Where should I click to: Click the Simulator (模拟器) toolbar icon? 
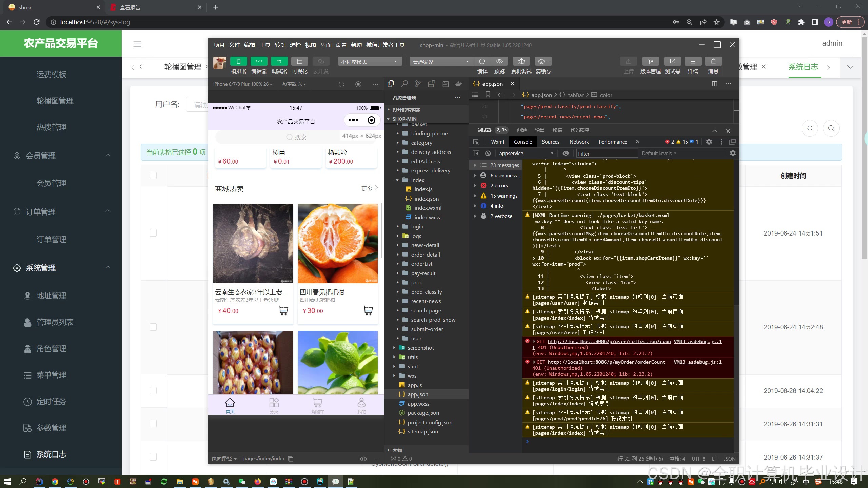pyautogui.click(x=238, y=61)
